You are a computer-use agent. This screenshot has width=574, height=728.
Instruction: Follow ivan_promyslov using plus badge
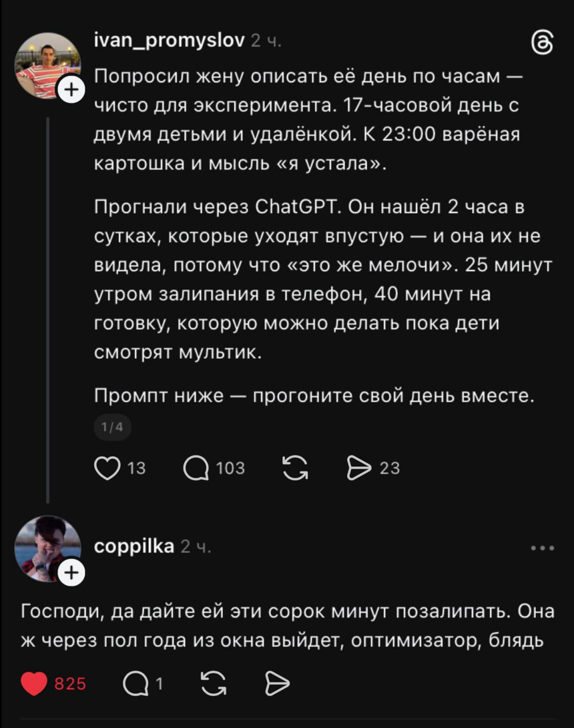pyautogui.click(x=71, y=89)
